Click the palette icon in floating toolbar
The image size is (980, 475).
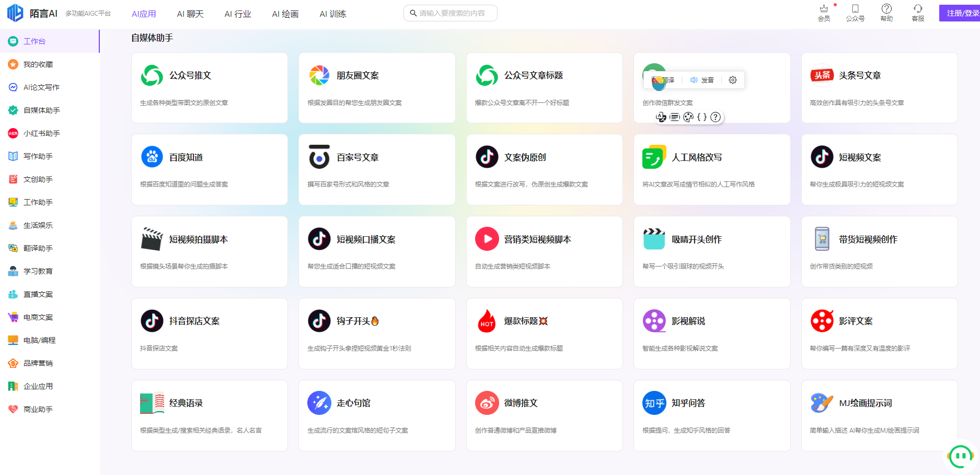688,117
